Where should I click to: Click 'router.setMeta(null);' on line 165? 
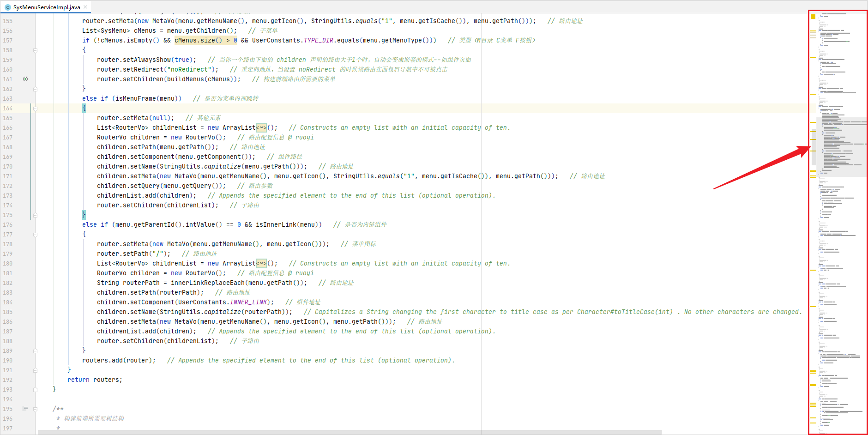(136, 118)
